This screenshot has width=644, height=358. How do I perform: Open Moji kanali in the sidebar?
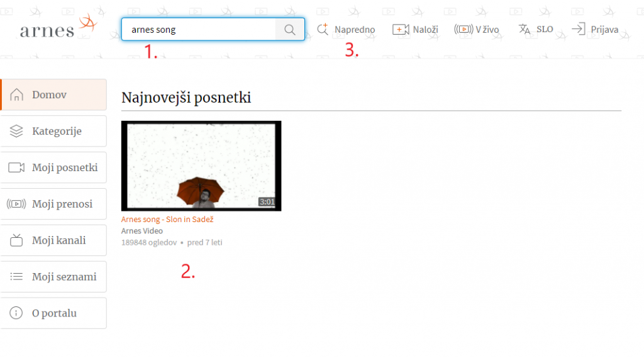pos(54,240)
